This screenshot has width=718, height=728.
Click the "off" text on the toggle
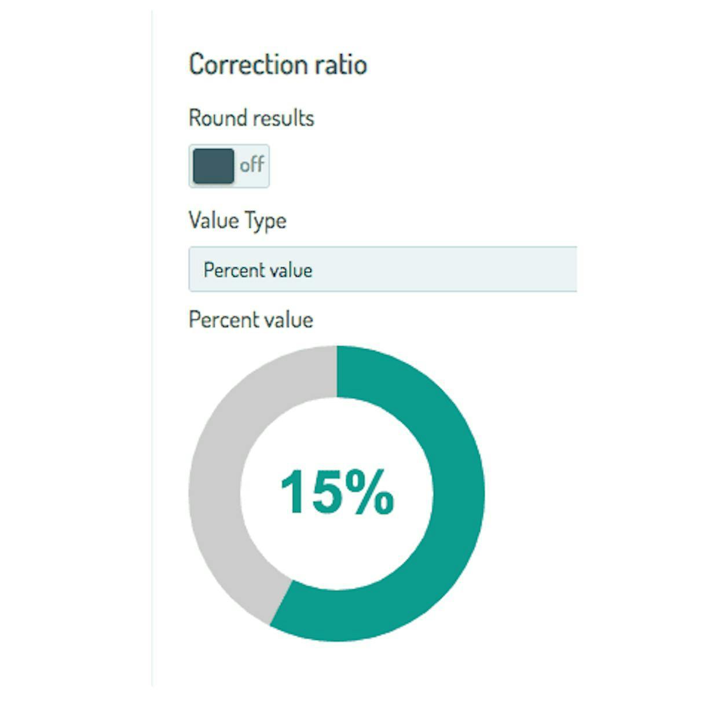tap(252, 165)
